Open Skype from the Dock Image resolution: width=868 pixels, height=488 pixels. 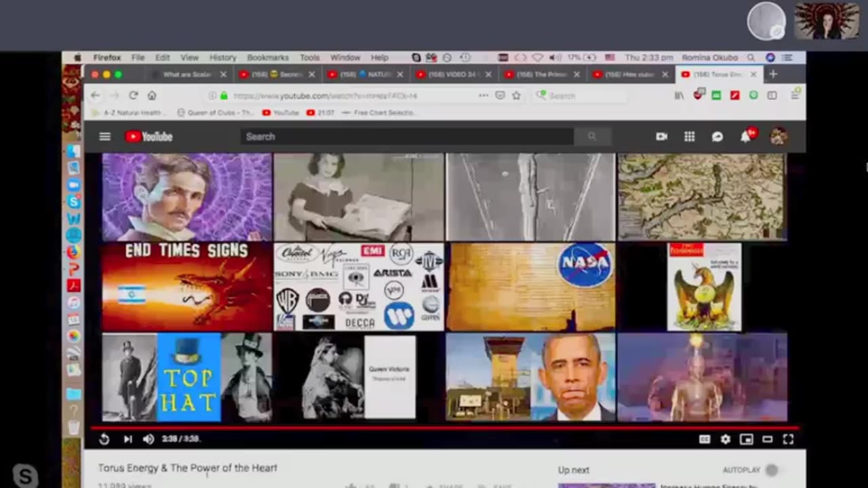click(73, 201)
